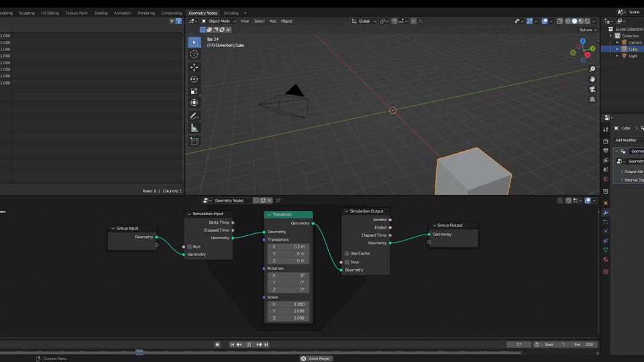Screen dimensions: 644x362
Task: Enable the Stop checkbox in Simulation Output
Action: [x=347, y=262]
